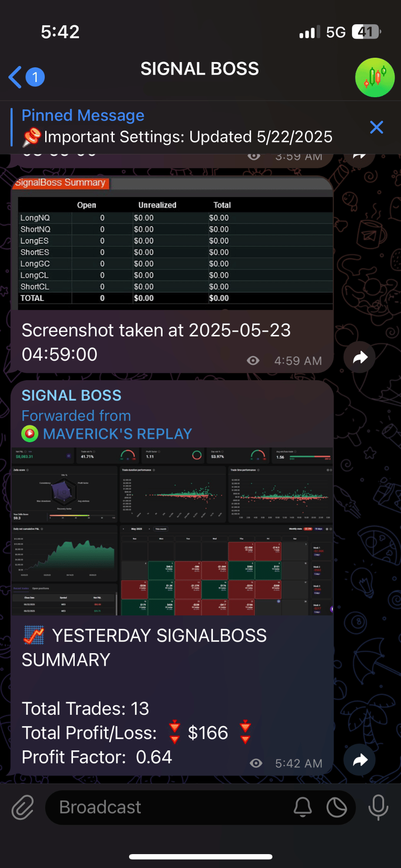This screenshot has width=401, height=868.
Task: Close the pinned message banner
Action: [x=376, y=127]
